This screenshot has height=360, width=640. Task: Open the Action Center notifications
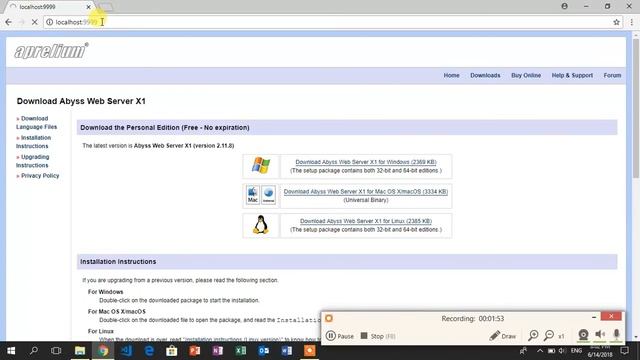coord(624,351)
